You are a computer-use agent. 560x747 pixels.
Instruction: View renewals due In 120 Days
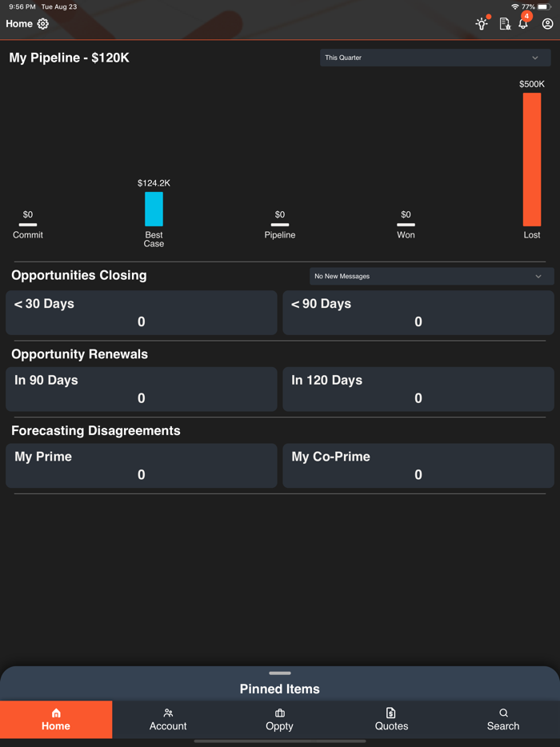(418, 389)
